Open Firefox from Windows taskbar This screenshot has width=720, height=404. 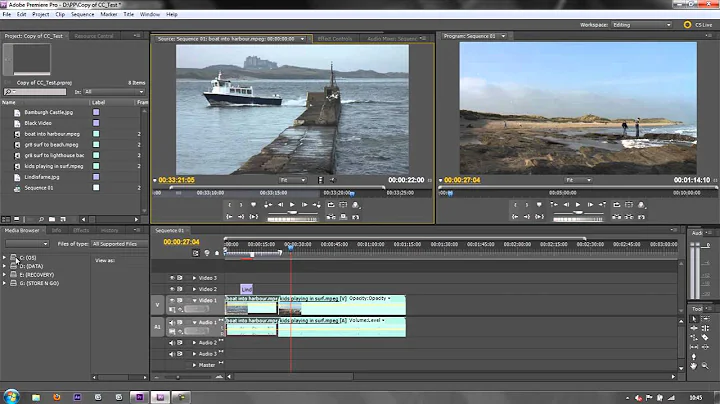57,397
